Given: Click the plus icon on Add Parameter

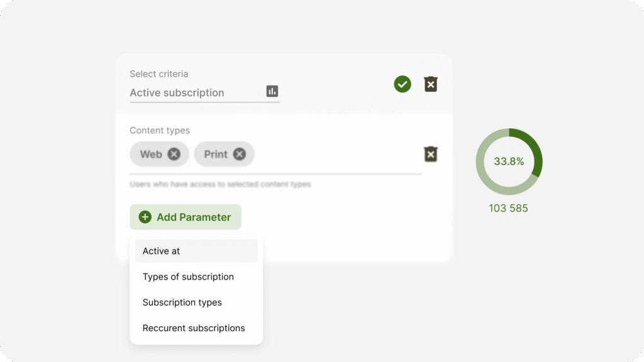Looking at the screenshot, I should [x=145, y=217].
